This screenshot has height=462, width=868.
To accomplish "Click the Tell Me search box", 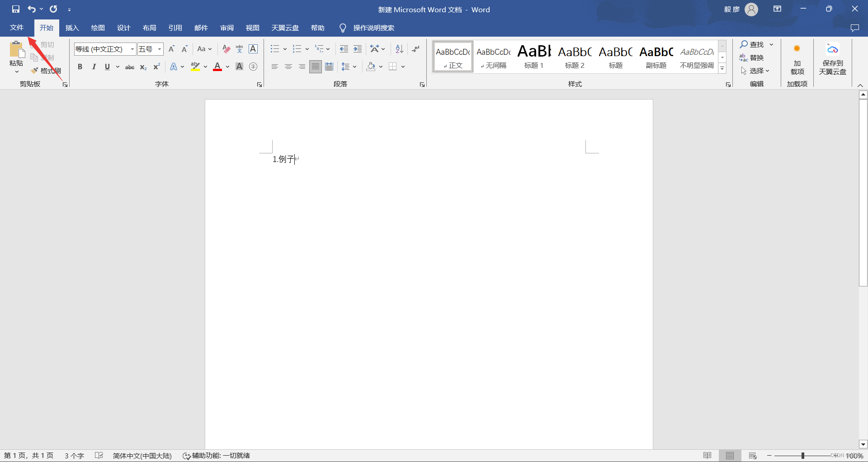I will click(x=373, y=28).
